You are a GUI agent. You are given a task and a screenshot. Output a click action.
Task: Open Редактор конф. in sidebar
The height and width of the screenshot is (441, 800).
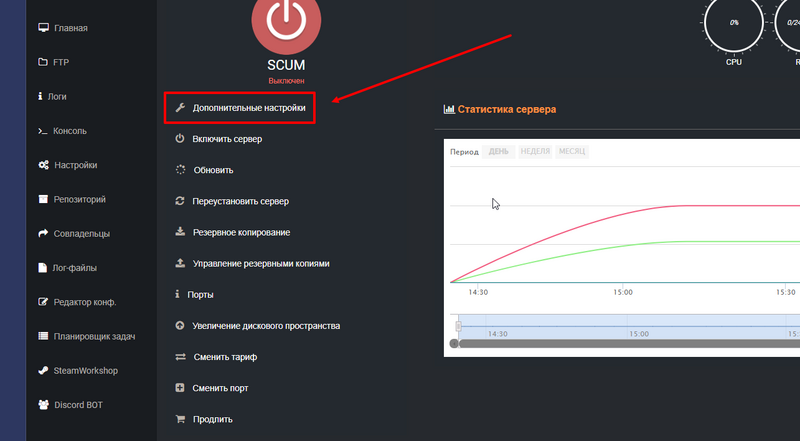84,302
